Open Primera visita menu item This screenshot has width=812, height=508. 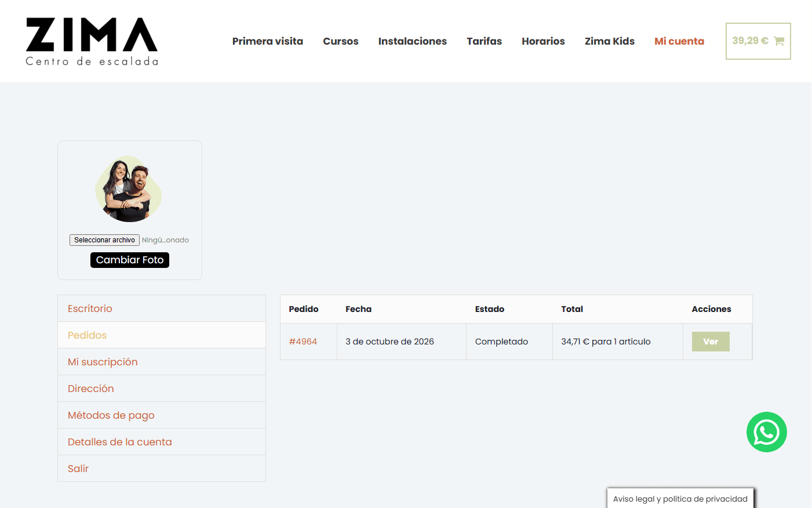tap(268, 41)
